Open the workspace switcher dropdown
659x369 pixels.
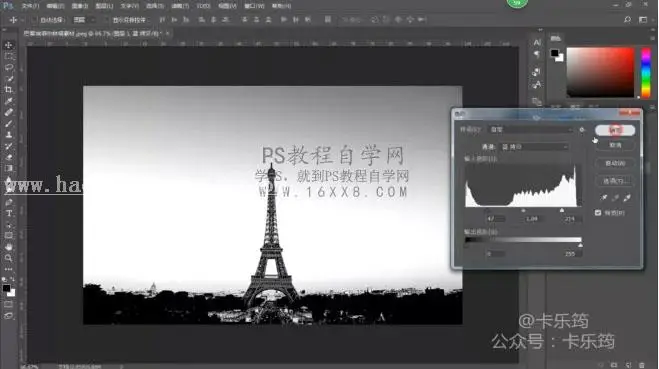643,19
